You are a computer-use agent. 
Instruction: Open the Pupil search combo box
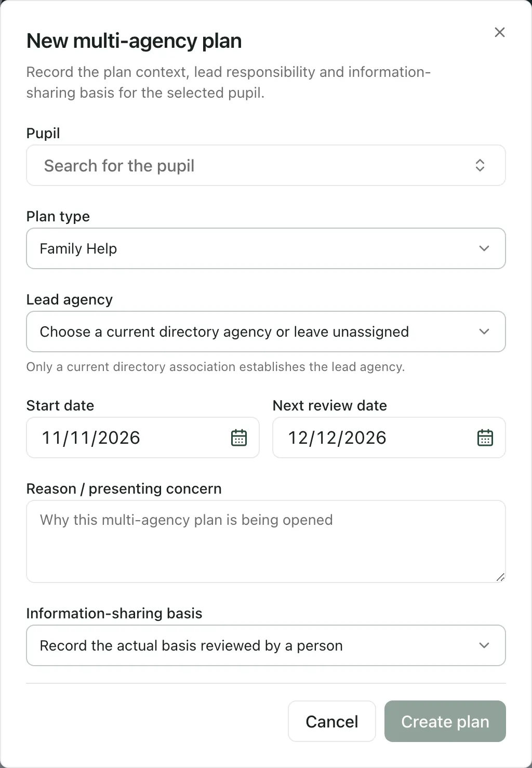click(x=266, y=165)
